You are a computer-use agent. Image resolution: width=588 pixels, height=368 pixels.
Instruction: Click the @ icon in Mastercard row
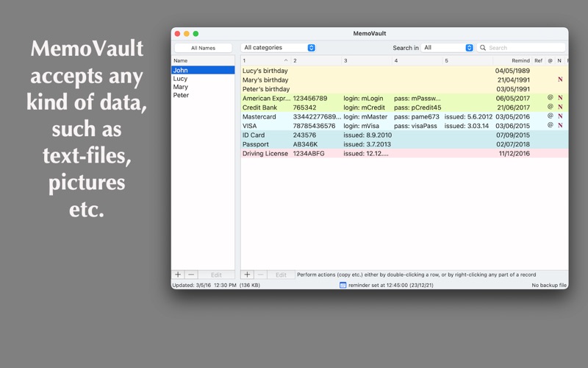click(x=550, y=116)
